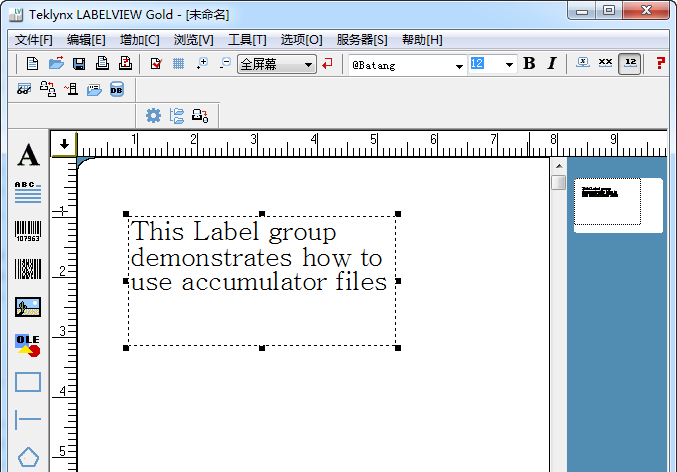The height and width of the screenshot is (472, 677).
Task: Select the 1D barcode tool
Action: click(x=28, y=231)
